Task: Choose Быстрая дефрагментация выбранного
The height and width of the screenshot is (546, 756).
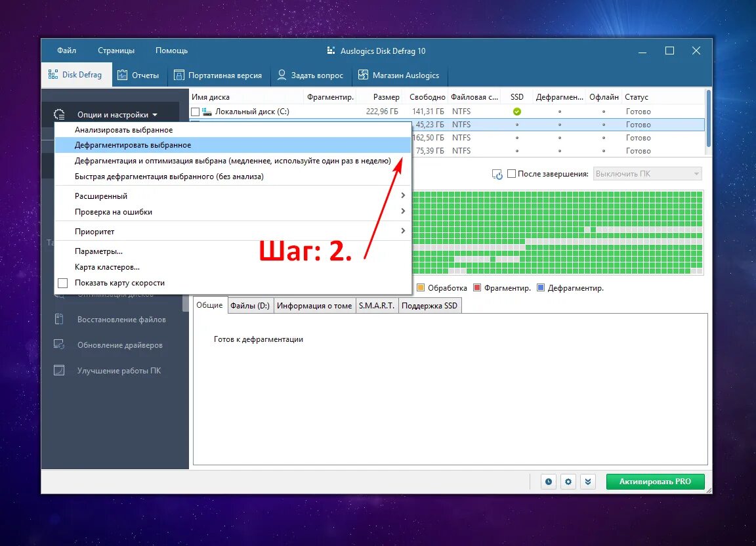Action: point(233,177)
